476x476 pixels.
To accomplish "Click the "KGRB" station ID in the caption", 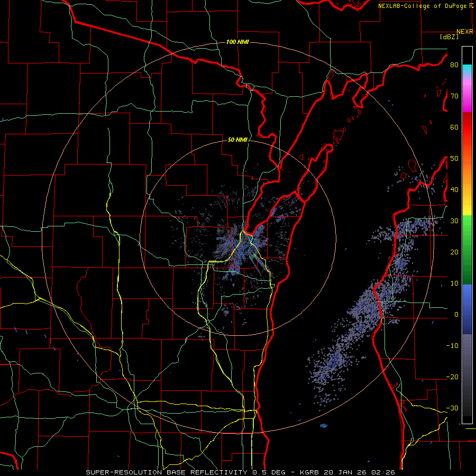I will pyautogui.click(x=310, y=472).
